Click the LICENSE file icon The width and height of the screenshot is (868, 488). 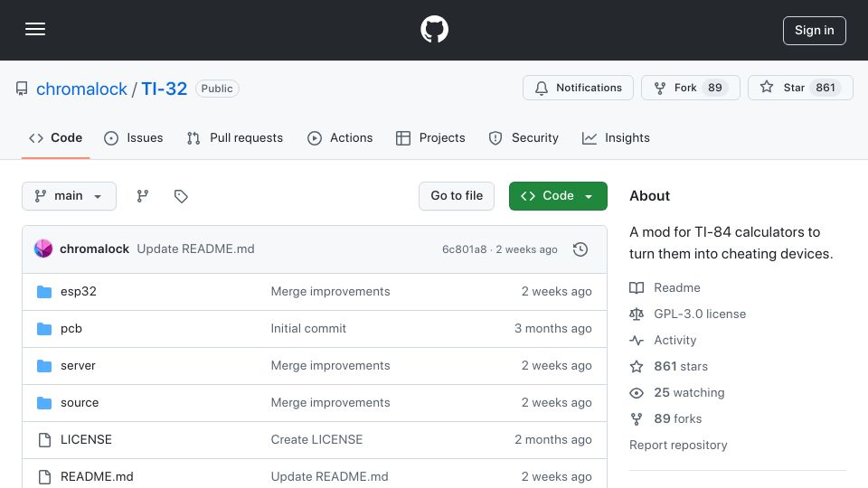[x=44, y=440]
